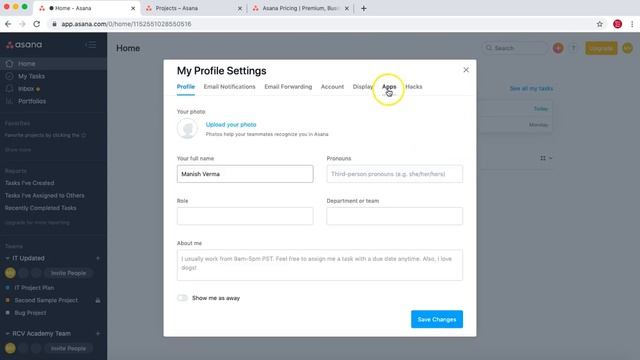The height and width of the screenshot is (360, 640).
Task: Open the Chrome three-dot menu
Action: 632,24
